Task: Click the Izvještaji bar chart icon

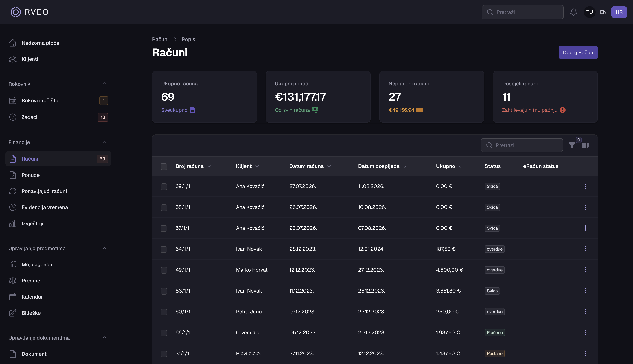Action: pos(13,223)
